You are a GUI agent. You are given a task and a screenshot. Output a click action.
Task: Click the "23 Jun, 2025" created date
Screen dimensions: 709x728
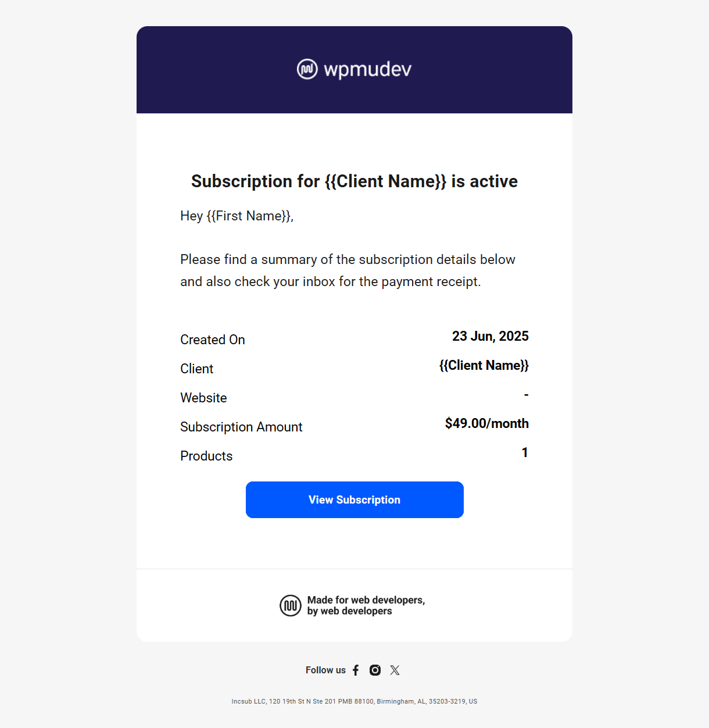point(490,337)
